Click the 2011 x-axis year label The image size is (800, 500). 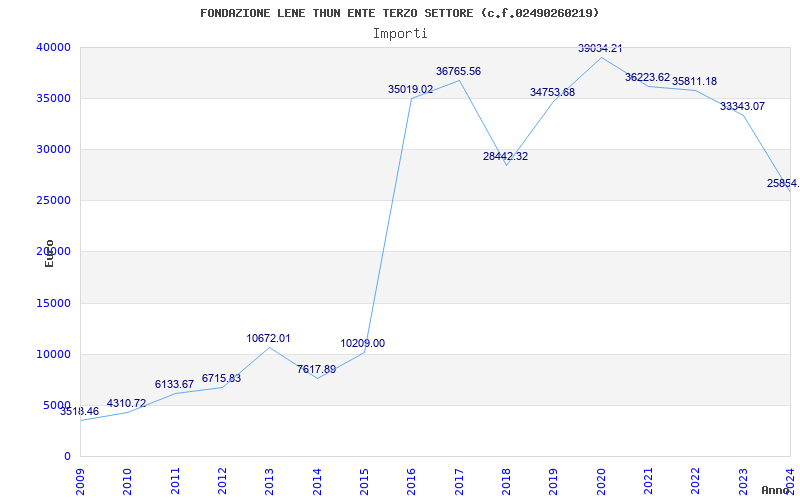175,481
